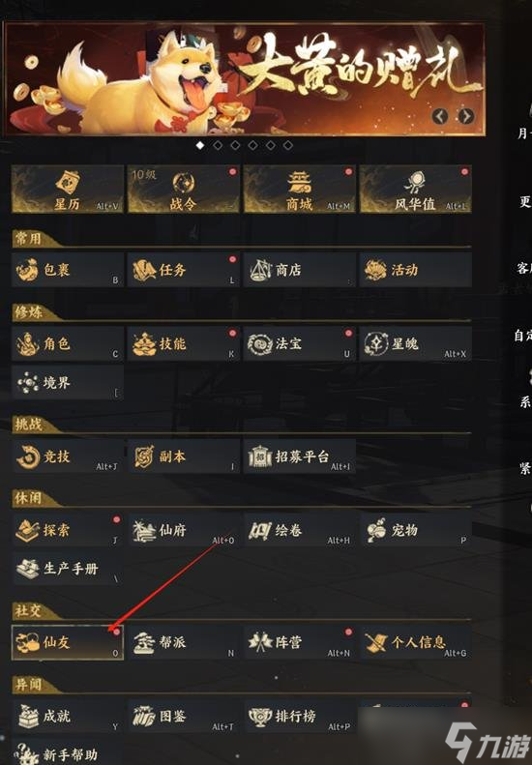Open the 包裹 inventory bag
Screen dimensions: 532x765
pyautogui.click(x=68, y=270)
